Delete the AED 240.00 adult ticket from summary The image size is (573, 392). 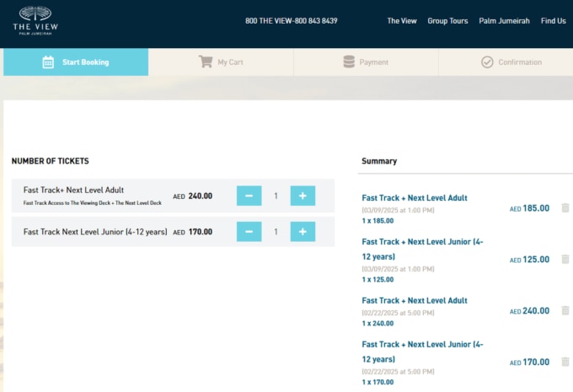pyautogui.click(x=565, y=310)
